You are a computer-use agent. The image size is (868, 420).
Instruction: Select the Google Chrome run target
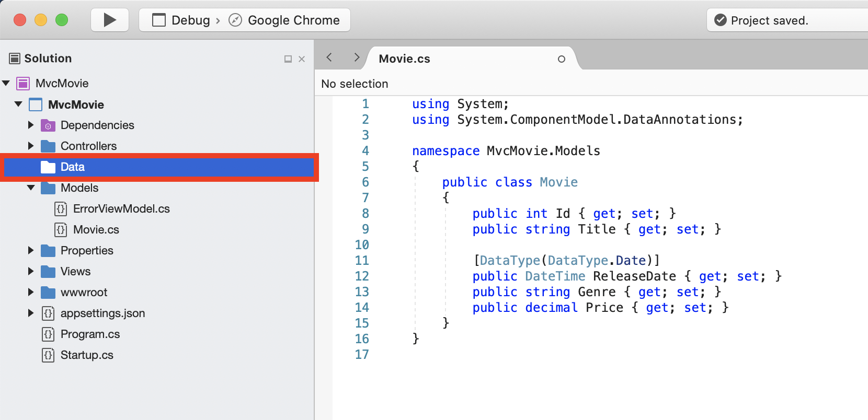point(285,20)
